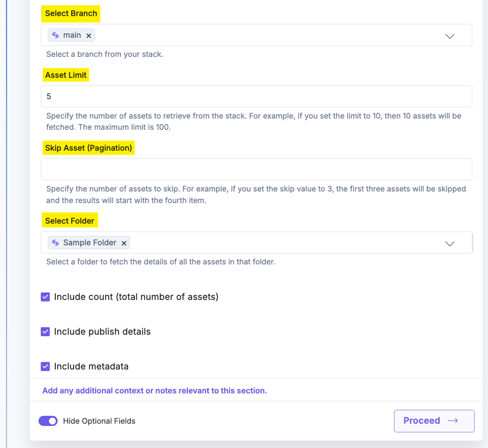Uncheck Include metadata checkbox
Viewport: 488px width, 448px height.
(x=45, y=366)
